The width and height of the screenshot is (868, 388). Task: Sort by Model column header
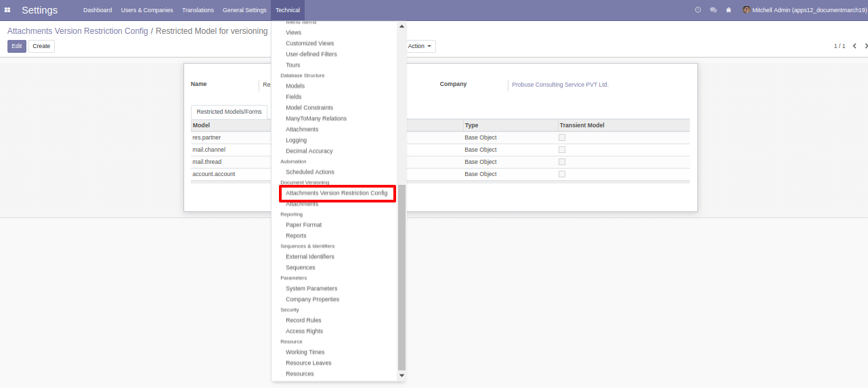(201, 125)
